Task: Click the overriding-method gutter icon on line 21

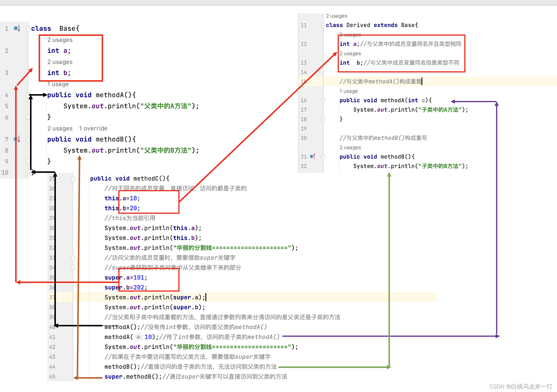Action: [x=312, y=157]
